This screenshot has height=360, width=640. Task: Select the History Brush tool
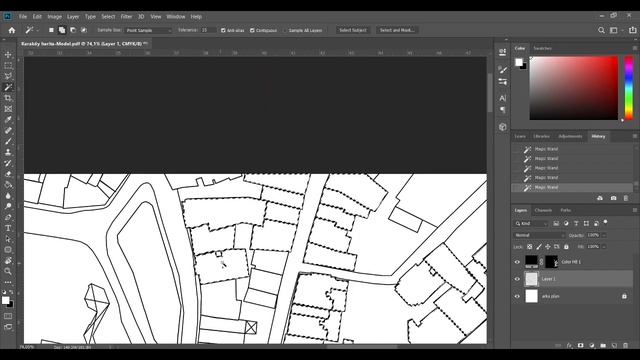[x=8, y=163]
